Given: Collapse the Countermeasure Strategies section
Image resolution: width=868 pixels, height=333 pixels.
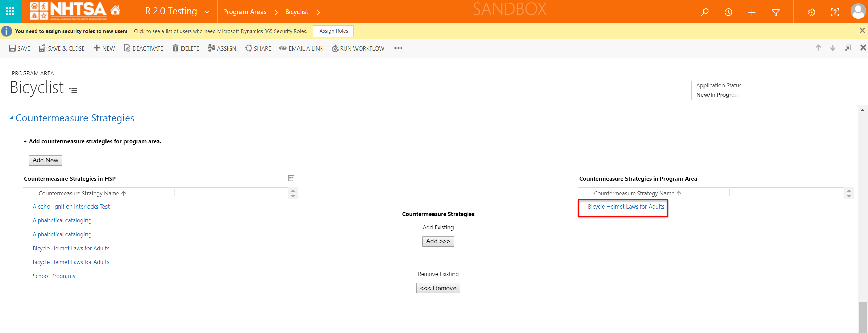Looking at the screenshot, I should pos(12,118).
